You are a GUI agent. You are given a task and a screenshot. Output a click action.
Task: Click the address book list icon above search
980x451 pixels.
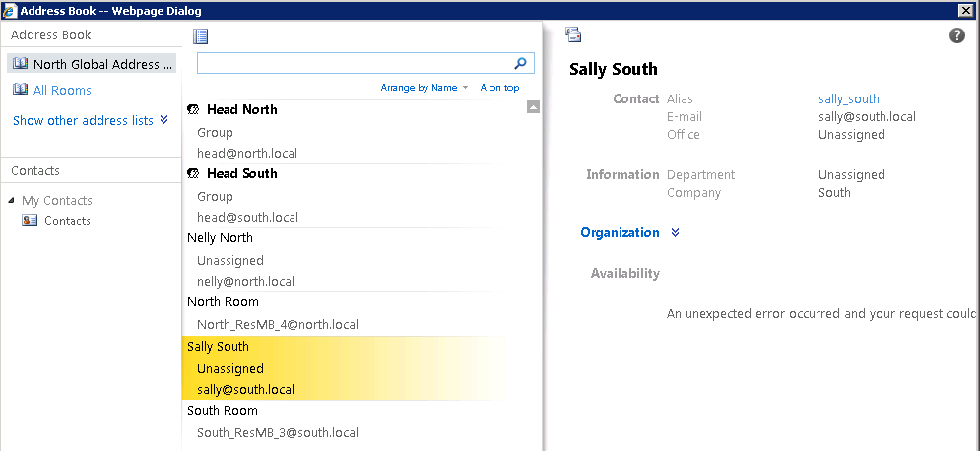tap(201, 36)
